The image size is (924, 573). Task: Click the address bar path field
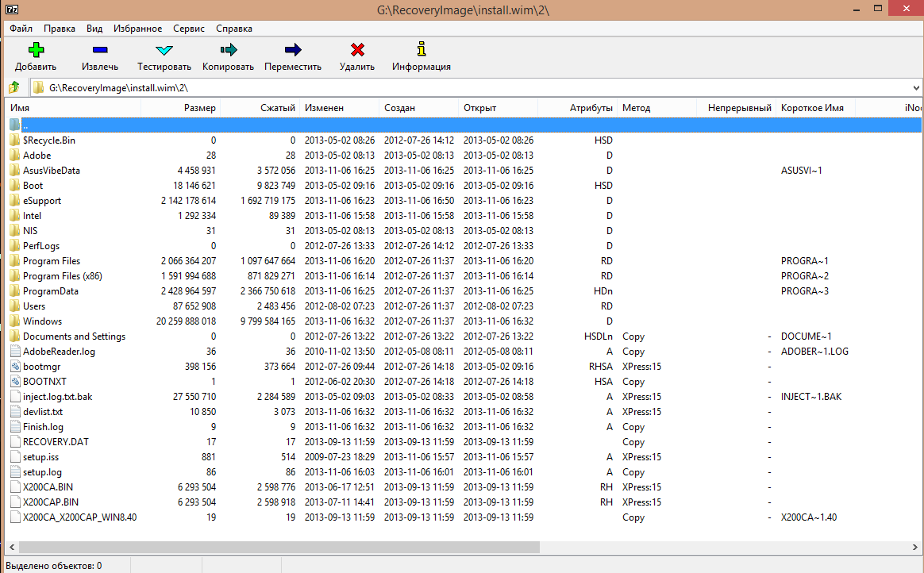470,88
